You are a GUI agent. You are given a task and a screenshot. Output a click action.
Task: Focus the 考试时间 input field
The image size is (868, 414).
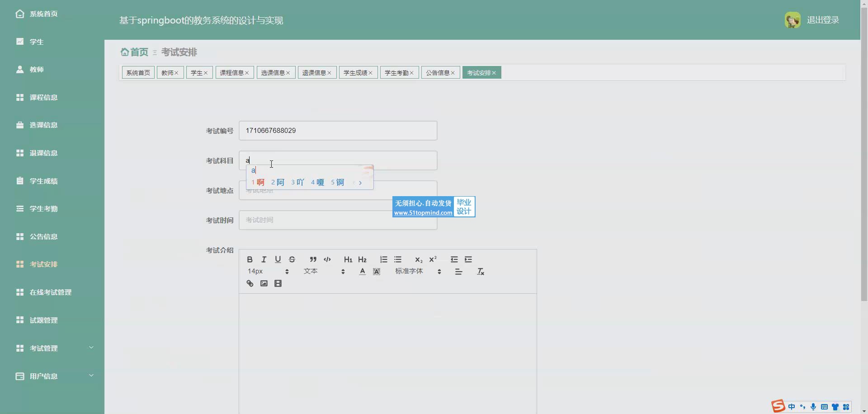tap(338, 220)
